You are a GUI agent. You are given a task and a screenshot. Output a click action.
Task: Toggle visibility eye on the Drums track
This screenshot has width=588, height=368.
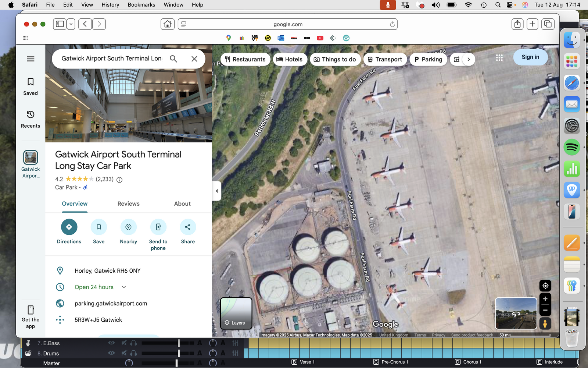(111, 353)
